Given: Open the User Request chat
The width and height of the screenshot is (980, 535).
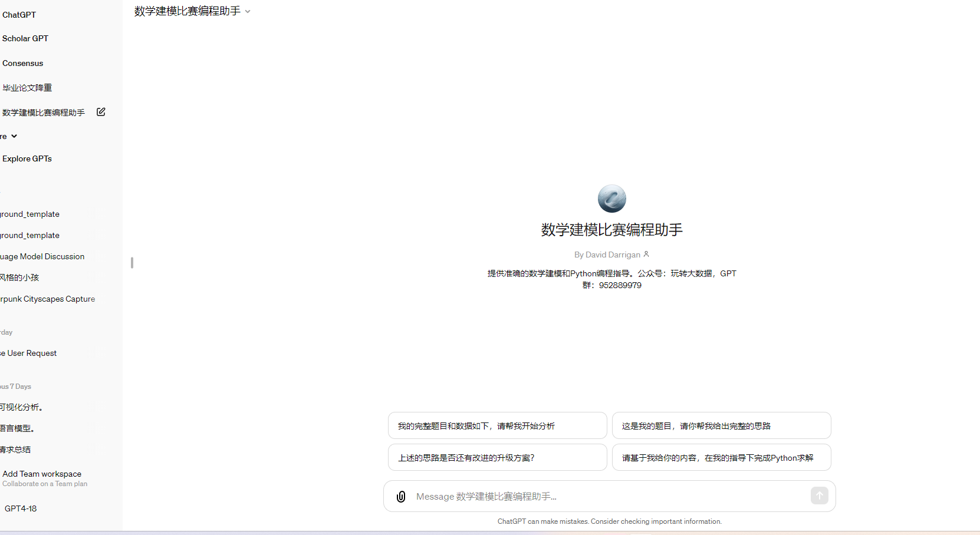Looking at the screenshot, I should point(28,353).
